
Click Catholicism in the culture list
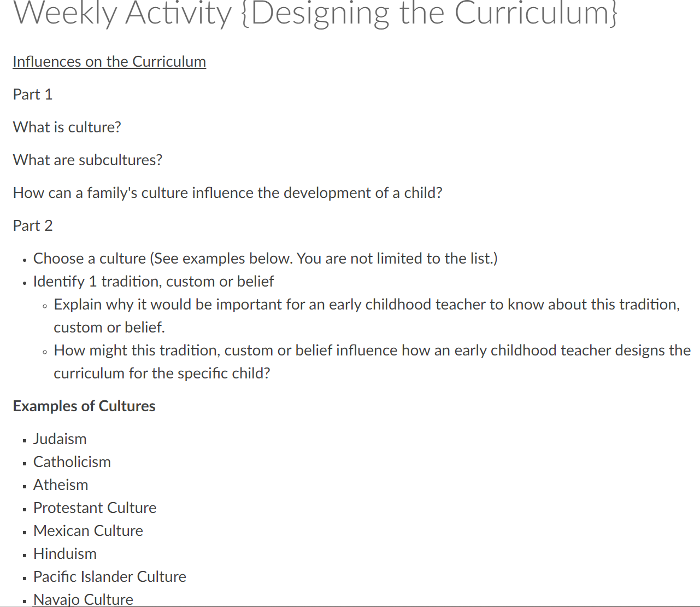pos(72,462)
